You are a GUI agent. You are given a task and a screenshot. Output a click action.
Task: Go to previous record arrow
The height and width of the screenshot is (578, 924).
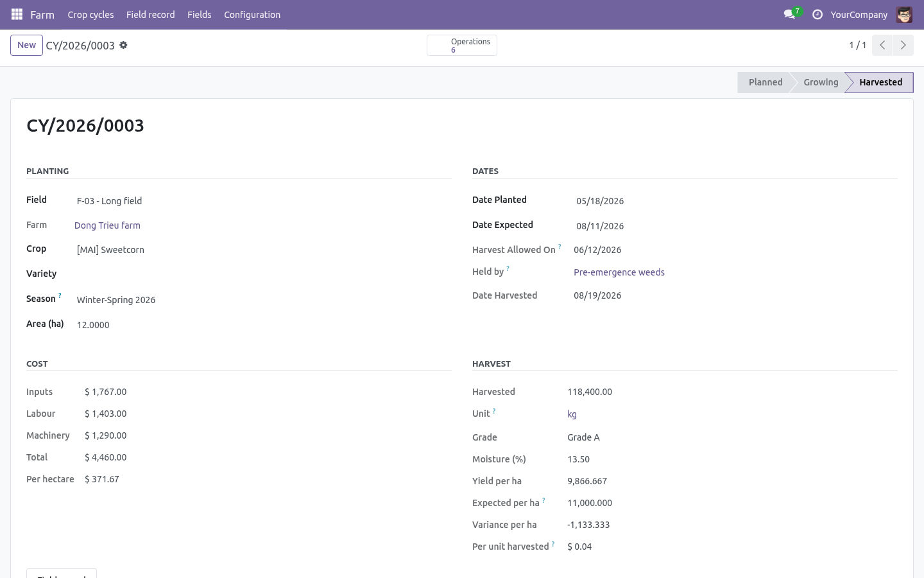click(882, 45)
